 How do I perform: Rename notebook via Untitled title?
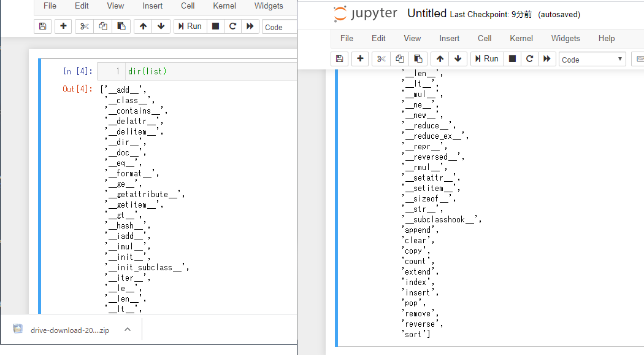point(427,14)
